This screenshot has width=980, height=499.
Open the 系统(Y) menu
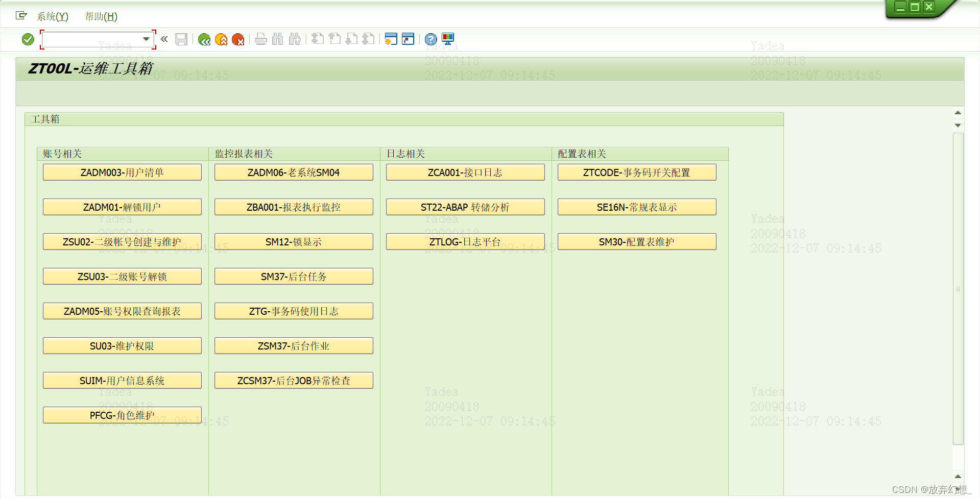[53, 16]
